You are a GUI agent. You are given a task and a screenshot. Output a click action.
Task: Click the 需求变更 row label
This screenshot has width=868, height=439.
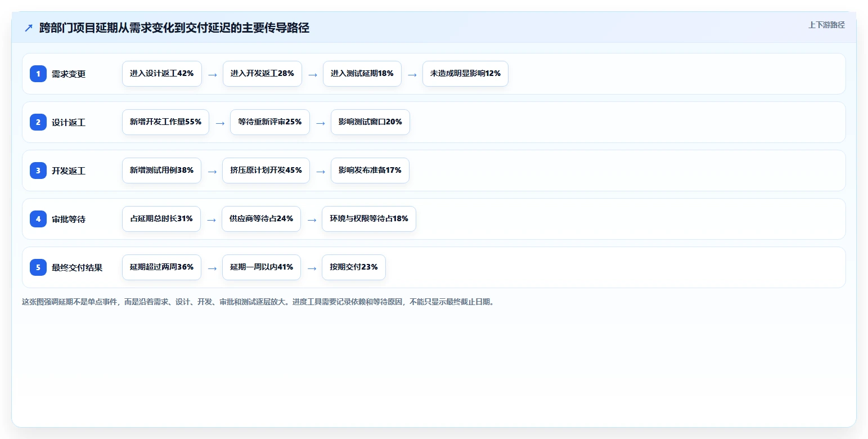click(69, 74)
